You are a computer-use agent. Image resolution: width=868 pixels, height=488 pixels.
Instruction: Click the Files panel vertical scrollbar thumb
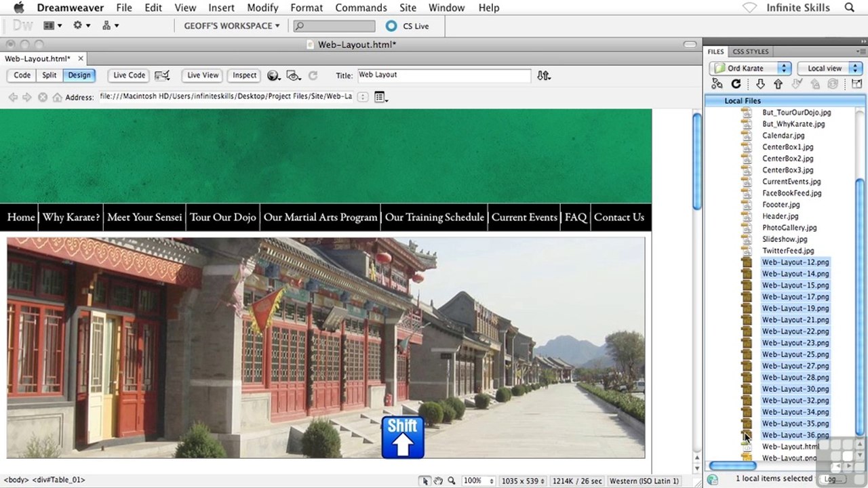[861, 306]
